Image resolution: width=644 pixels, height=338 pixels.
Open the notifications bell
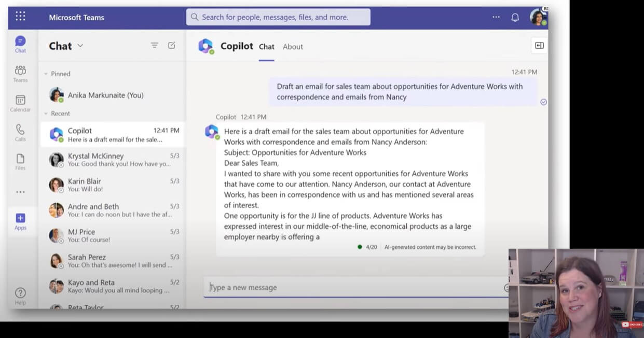[x=515, y=17]
